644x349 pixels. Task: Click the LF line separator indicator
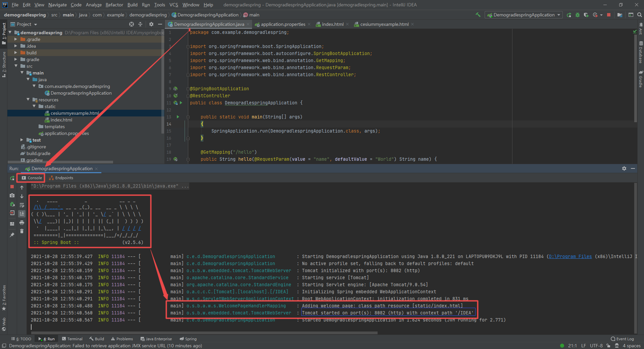tap(584, 346)
